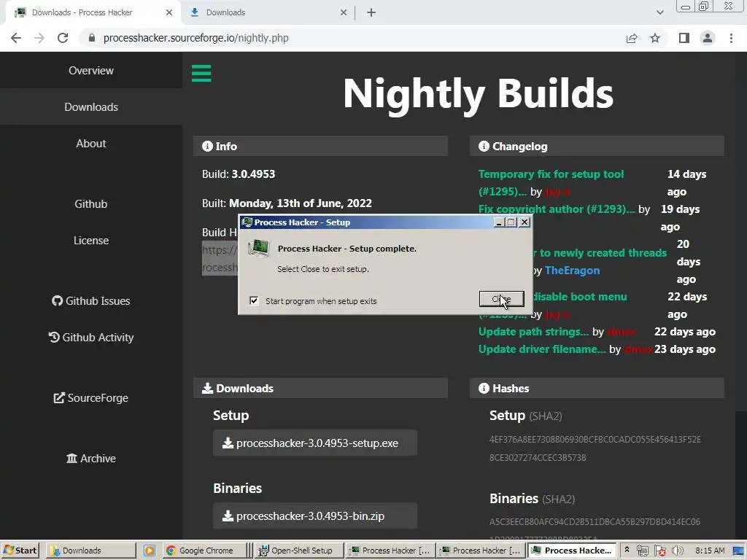Open the Chrome profile avatar icon
This screenshot has width=747, height=560.
click(708, 38)
